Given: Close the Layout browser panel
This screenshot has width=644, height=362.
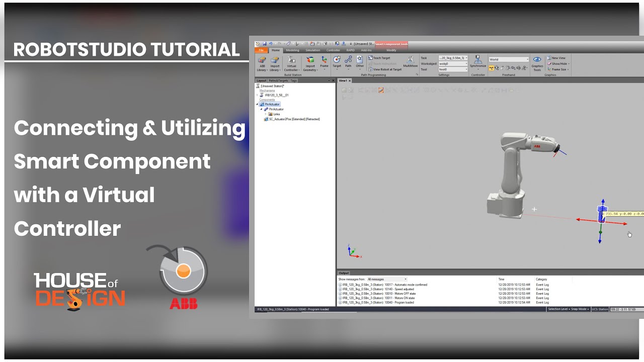Looking at the screenshot, I should (333, 80).
